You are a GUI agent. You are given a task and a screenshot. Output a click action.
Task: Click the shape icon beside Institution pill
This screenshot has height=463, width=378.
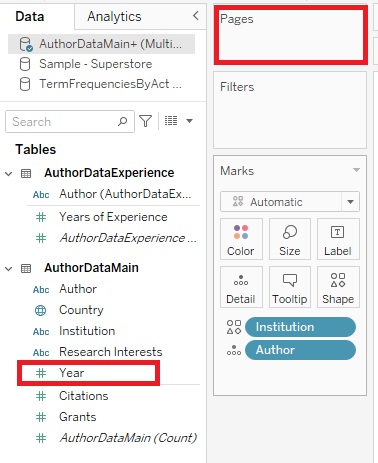click(x=234, y=327)
